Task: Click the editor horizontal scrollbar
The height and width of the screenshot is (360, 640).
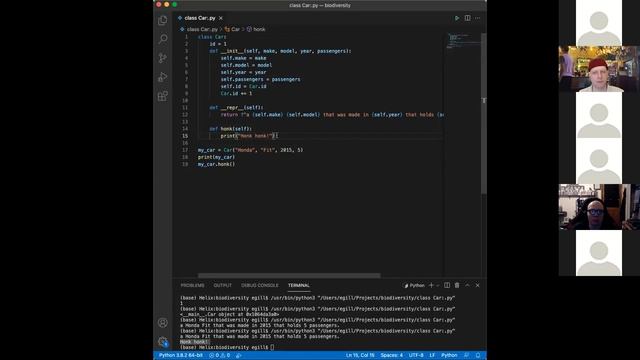Action: (x=289, y=276)
